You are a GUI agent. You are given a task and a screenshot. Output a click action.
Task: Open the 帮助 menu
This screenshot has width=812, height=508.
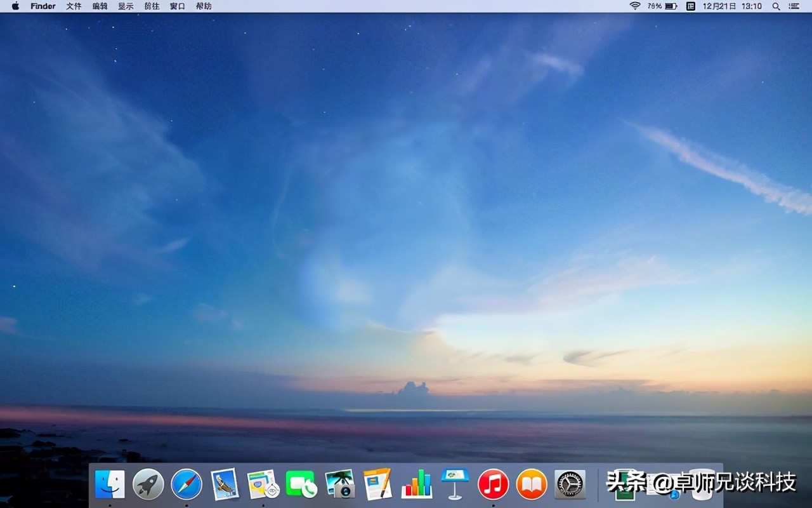[x=204, y=6]
